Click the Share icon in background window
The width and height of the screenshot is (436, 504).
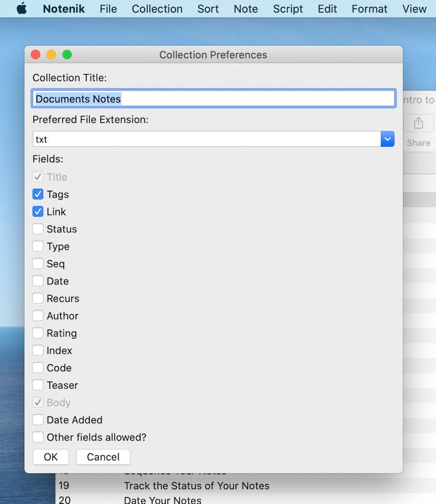point(418,123)
